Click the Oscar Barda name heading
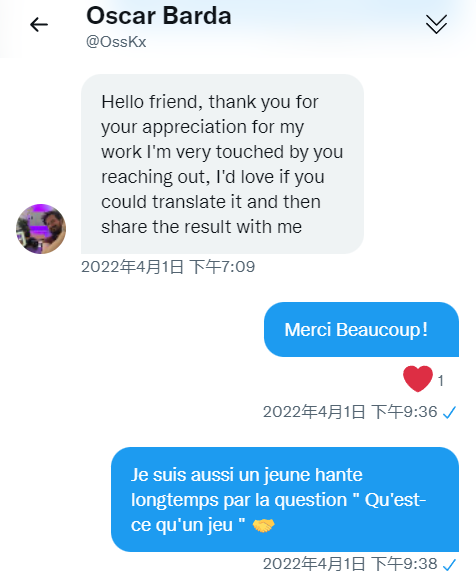 tap(159, 16)
